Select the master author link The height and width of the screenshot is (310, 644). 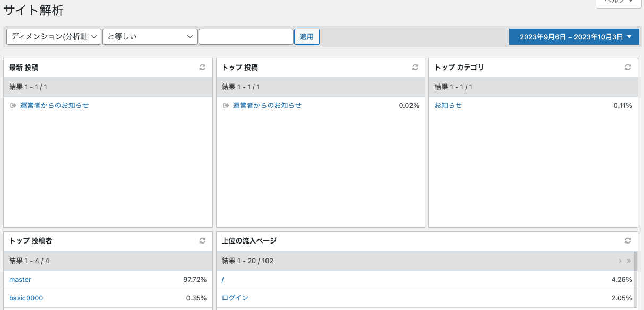point(20,279)
